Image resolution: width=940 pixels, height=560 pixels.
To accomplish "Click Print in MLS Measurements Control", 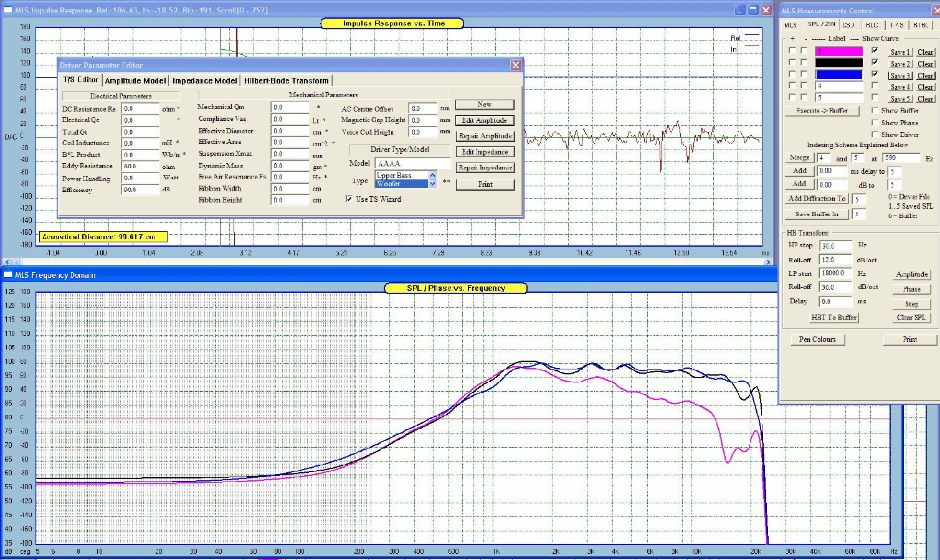I will click(x=910, y=339).
